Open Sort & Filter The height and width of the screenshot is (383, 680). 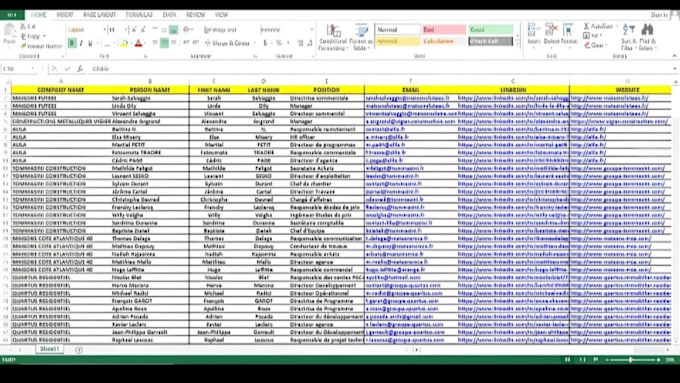point(628,37)
